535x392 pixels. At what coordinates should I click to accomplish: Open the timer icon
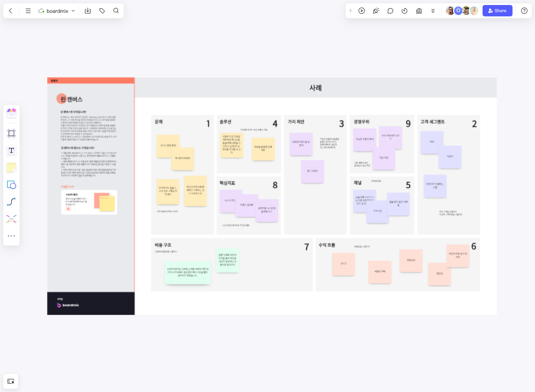pyautogui.click(x=404, y=11)
